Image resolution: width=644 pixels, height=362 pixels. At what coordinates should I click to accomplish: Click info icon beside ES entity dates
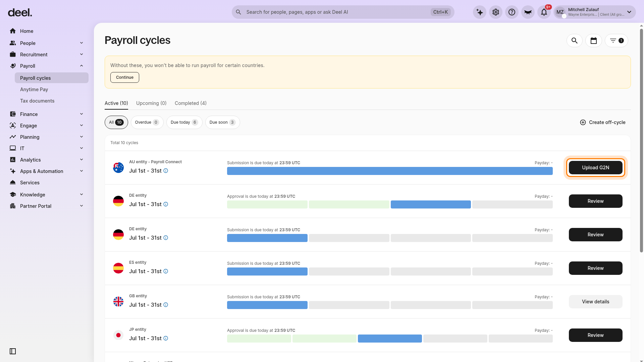click(166, 271)
